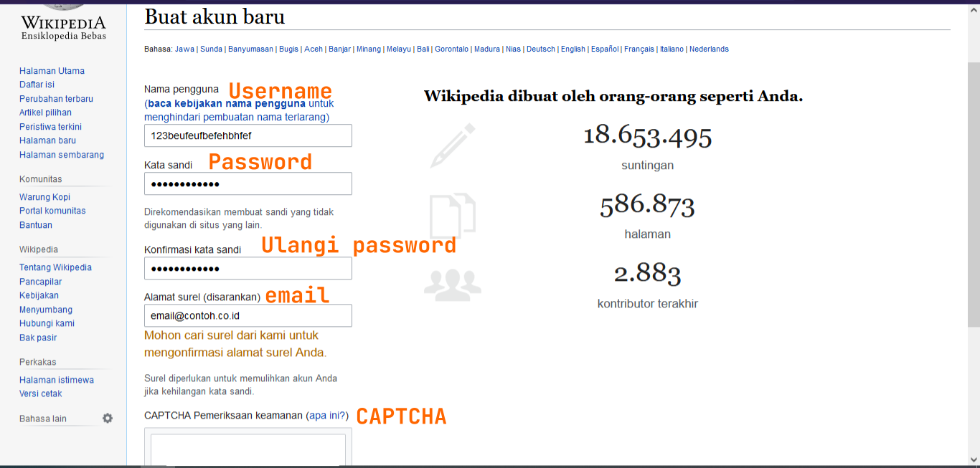Switch language to Melayu

point(399,49)
